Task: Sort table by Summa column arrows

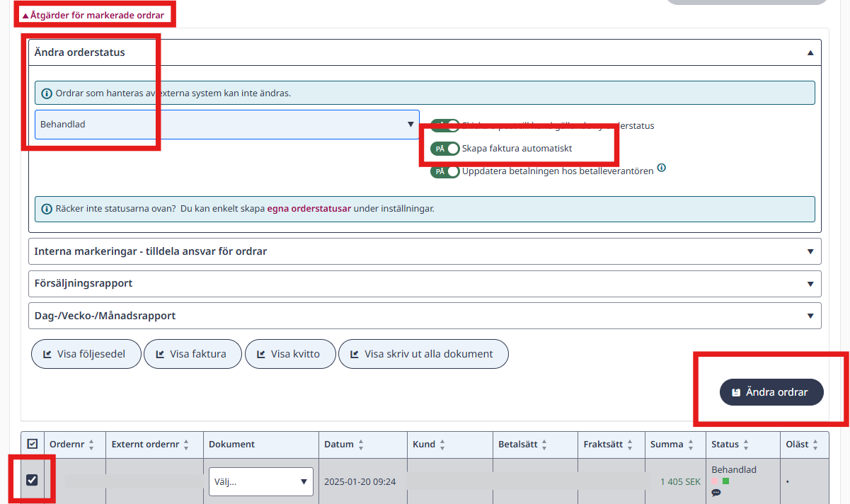Action: (691, 445)
